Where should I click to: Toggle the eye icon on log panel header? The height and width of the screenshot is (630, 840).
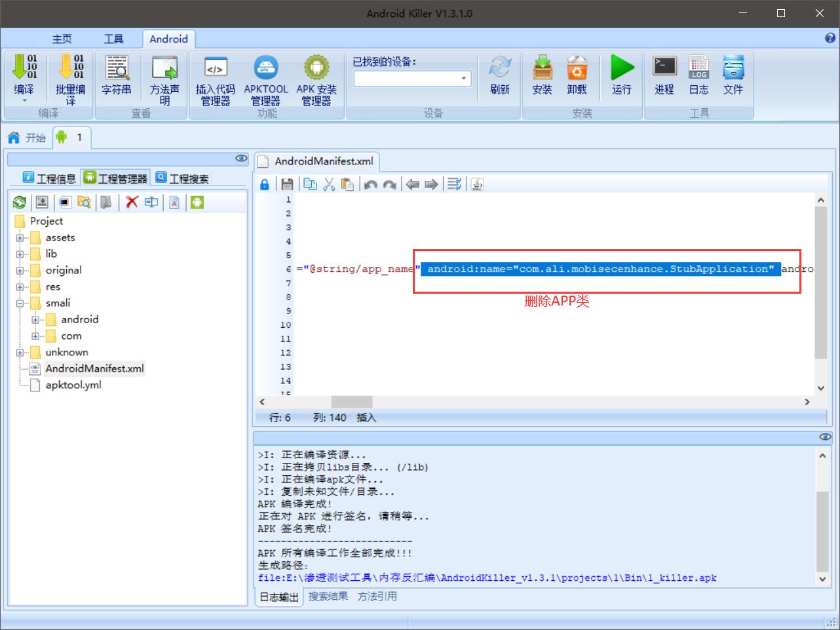coord(825,437)
